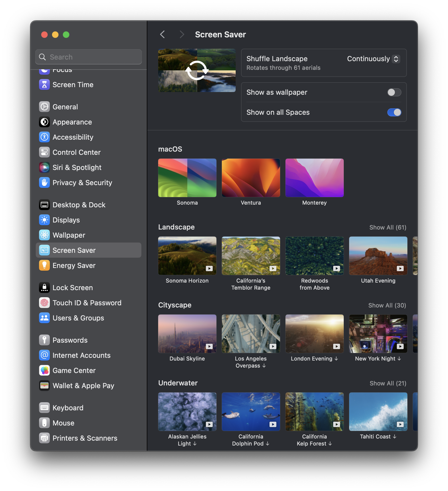The width and height of the screenshot is (448, 491).
Task: Open the Continuously rotation dropdown
Action: (x=374, y=59)
